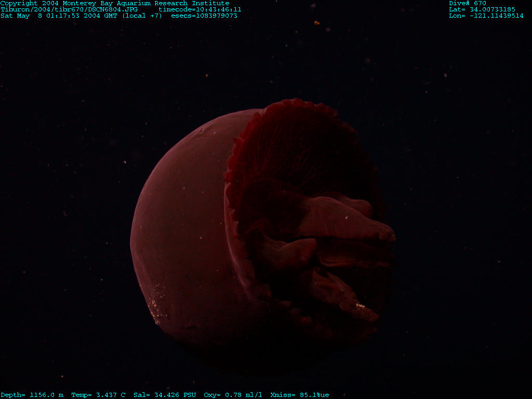The width and height of the screenshot is (532, 399).
Task: Click the 'Temp= 3.437 C' reading
Action: click(98, 395)
